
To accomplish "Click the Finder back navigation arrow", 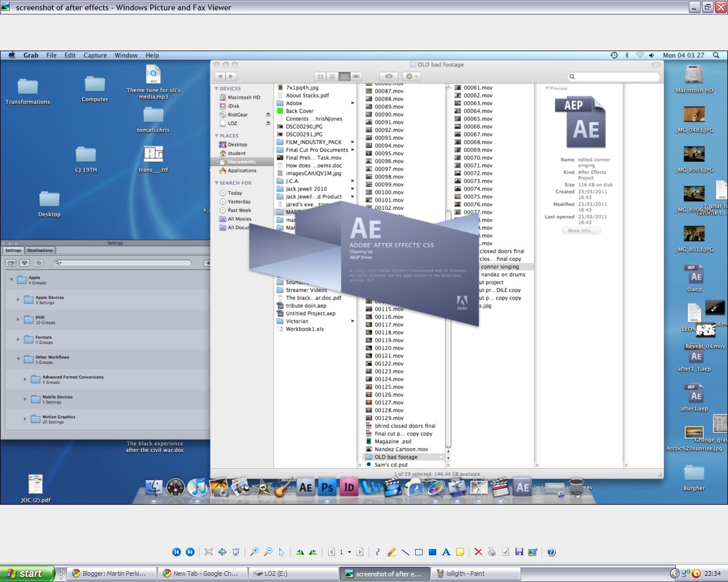I will tap(220, 76).
